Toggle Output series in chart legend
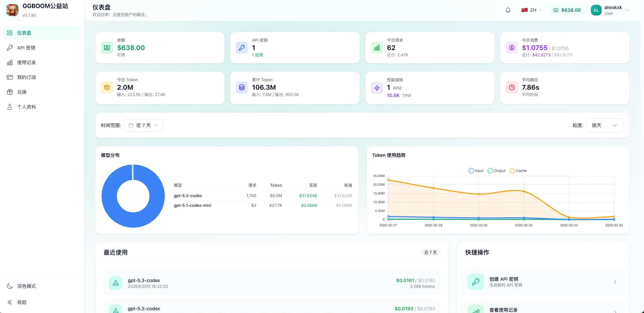Viewport: 644px width, 313px height. pos(496,171)
